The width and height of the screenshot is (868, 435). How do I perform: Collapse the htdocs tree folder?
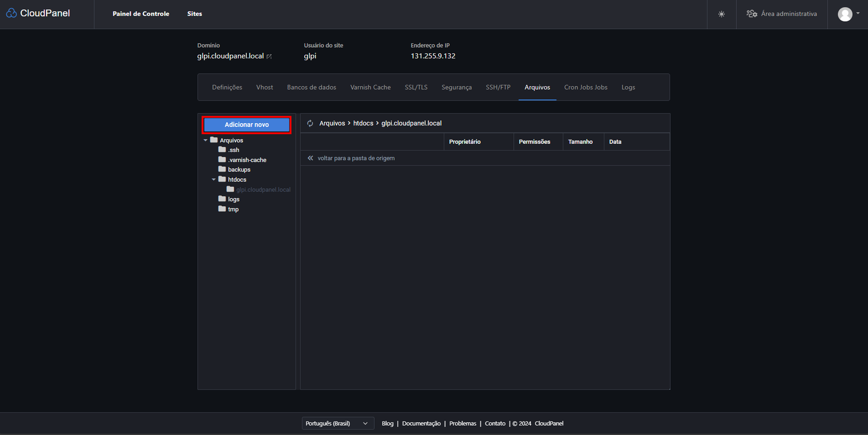pos(214,179)
